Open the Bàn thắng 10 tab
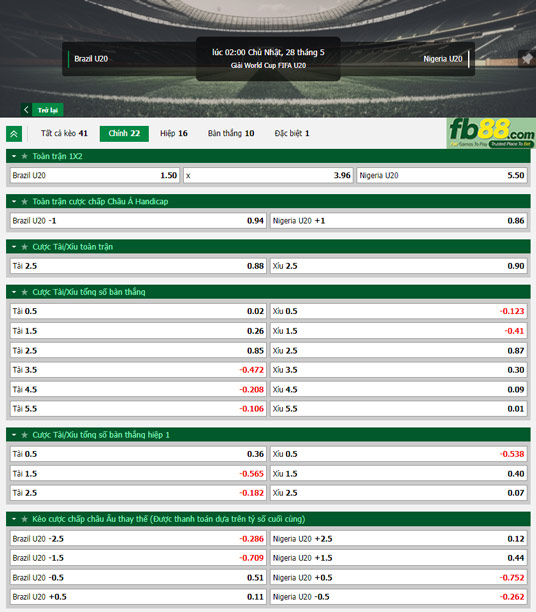 [x=231, y=133]
